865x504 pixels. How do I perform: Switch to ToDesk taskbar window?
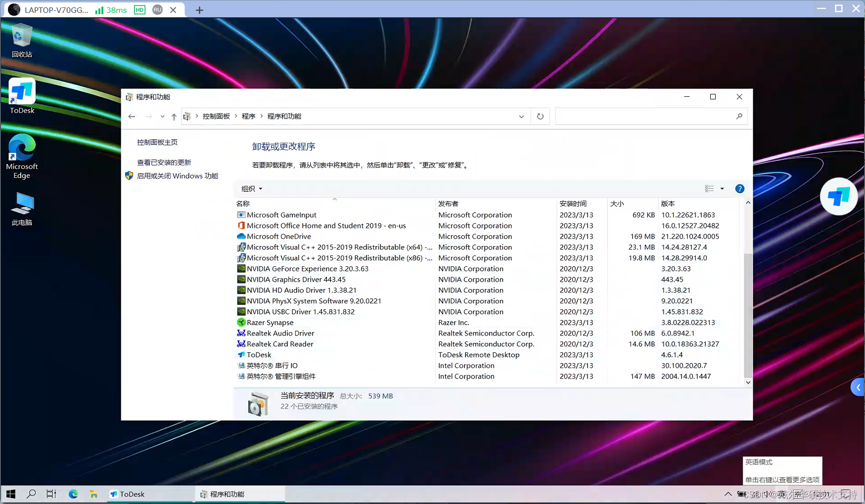coord(150,494)
